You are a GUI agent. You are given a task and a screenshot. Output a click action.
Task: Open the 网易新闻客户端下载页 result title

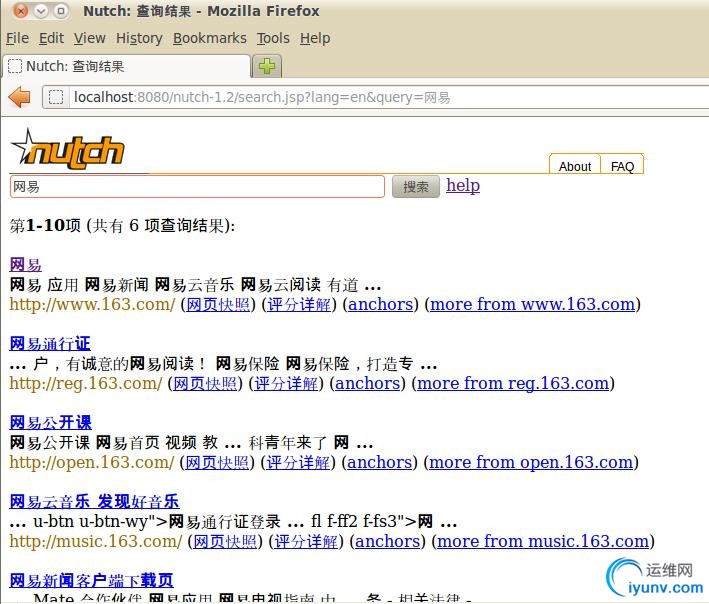tap(91, 580)
